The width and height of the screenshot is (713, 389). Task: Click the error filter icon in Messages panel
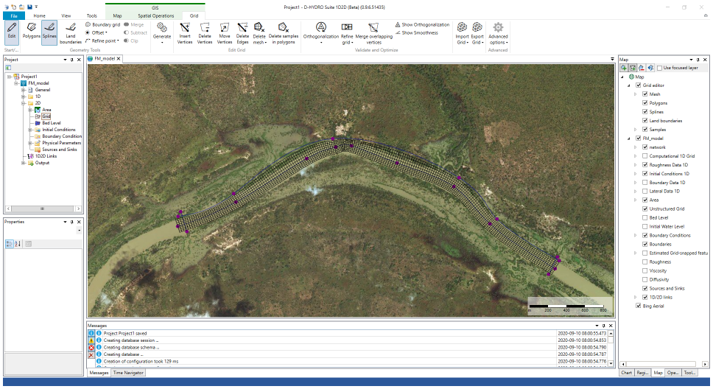coord(91,348)
